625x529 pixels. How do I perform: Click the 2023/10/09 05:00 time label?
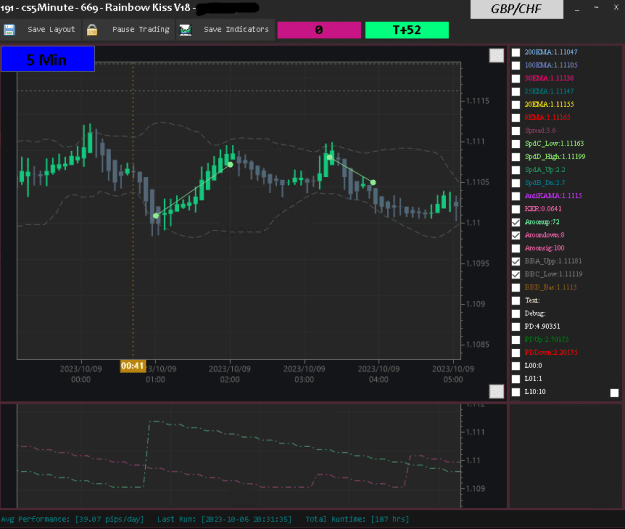click(453, 374)
